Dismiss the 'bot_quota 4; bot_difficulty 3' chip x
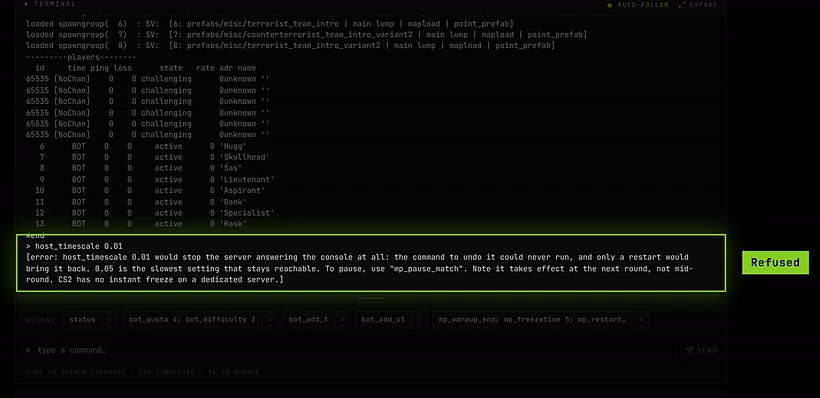 (269, 320)
